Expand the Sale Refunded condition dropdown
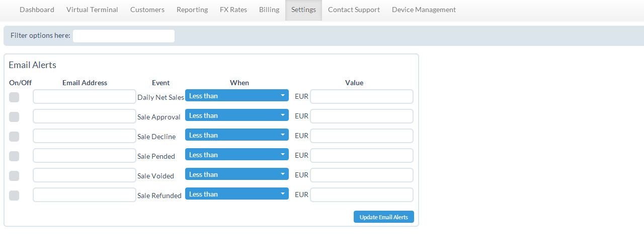Viewport: 644px width, 252px height. point(236,194)
